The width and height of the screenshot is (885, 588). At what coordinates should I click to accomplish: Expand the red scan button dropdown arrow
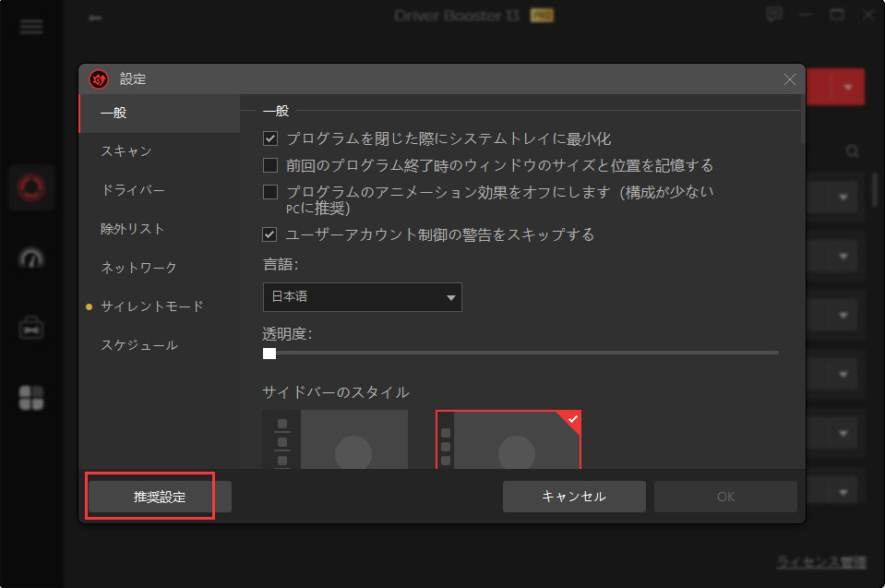click(x=848, y=88)
